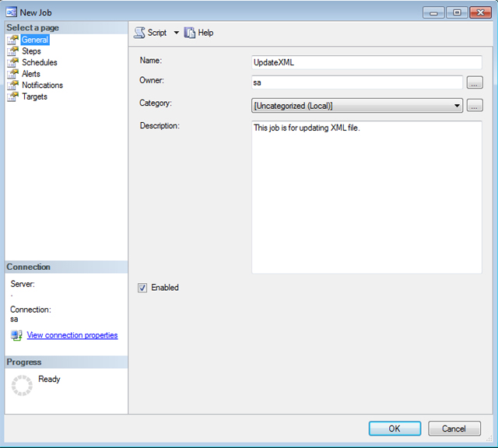Screen dimensions: 498x448
Task: Click the 'Server:' label
Action: [23, 284]
